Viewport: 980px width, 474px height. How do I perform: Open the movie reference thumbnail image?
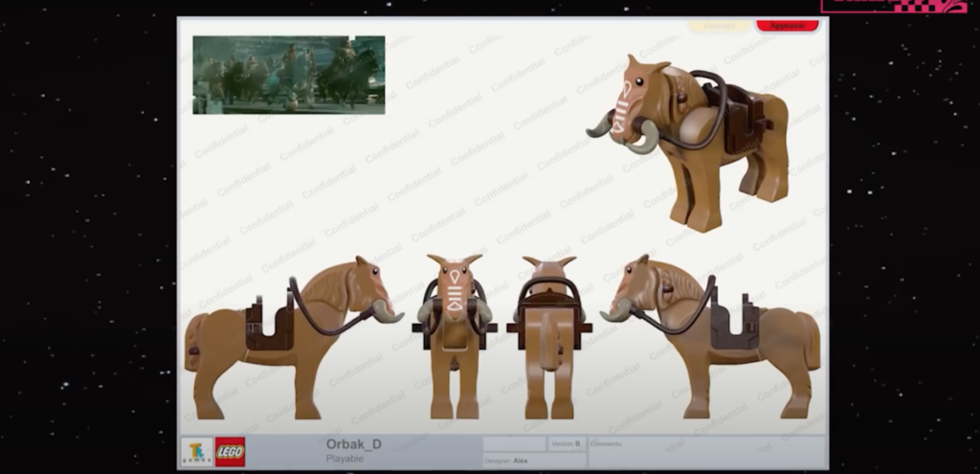288,75
